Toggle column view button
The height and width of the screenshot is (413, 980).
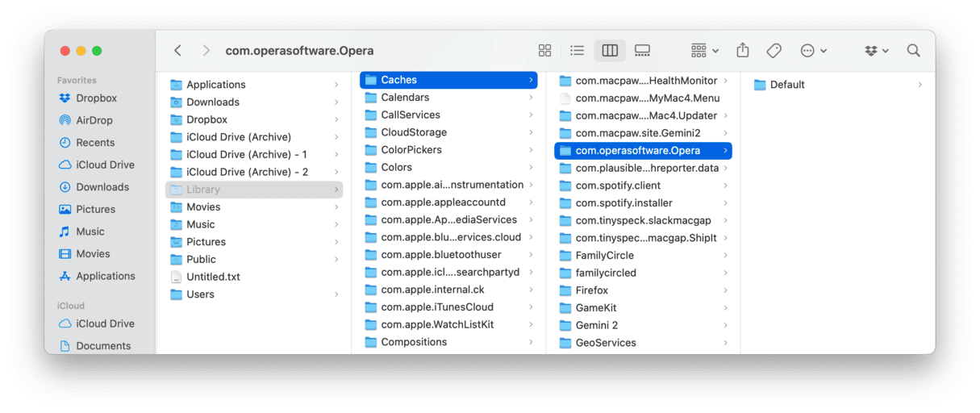[610, 51]
